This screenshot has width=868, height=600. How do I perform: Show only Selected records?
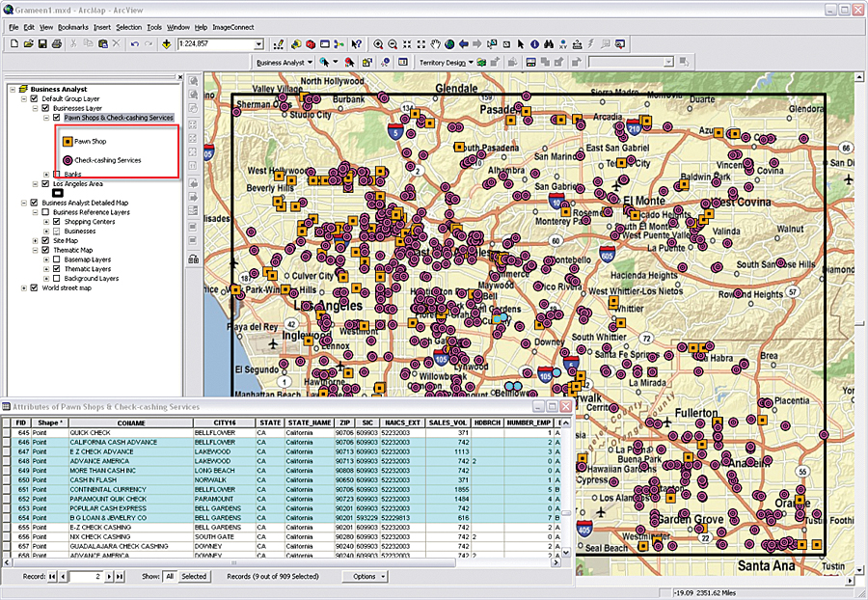[194, 576]
